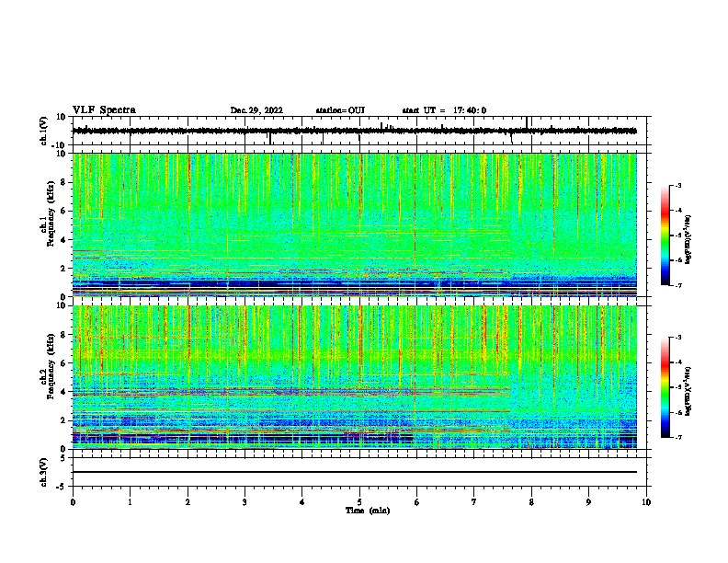The image size is (728, 563).
Task: Click the 'start UT = 17:40:0' label
Action: point(444,110)
